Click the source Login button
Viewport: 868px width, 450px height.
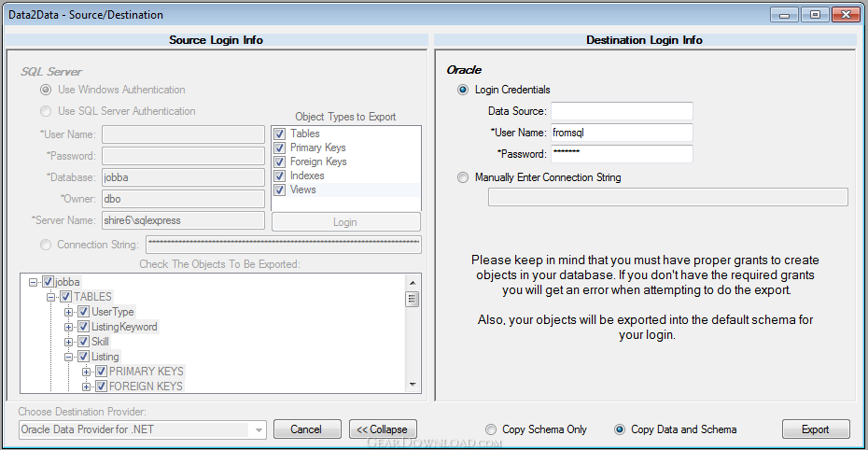(345, 222)
